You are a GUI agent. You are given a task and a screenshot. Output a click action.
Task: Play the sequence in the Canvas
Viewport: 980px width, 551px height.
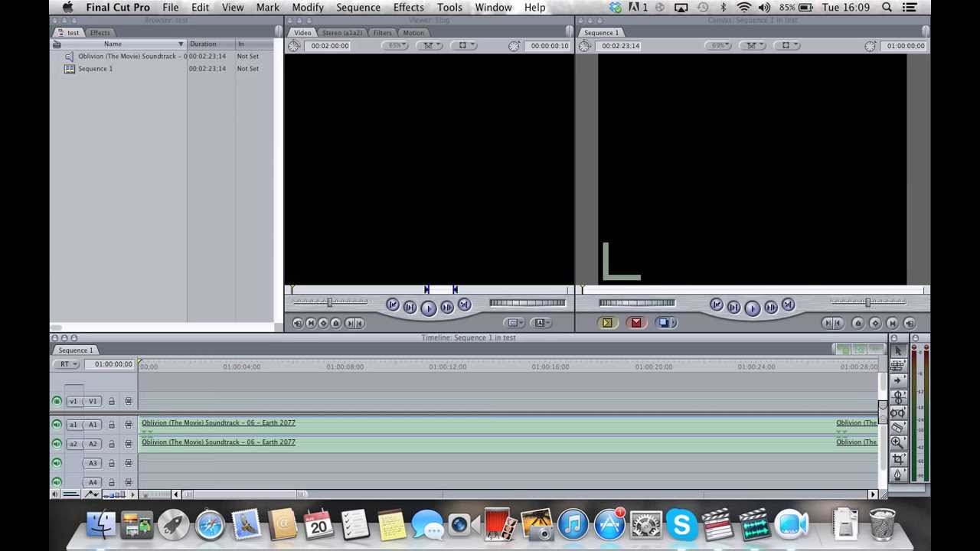tap(752, 307)
